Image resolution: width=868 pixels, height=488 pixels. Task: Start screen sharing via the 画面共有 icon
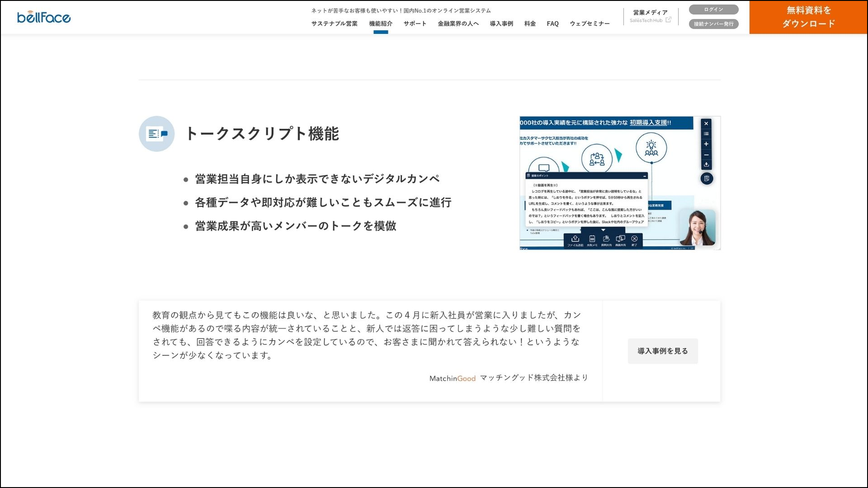point(620,238)
